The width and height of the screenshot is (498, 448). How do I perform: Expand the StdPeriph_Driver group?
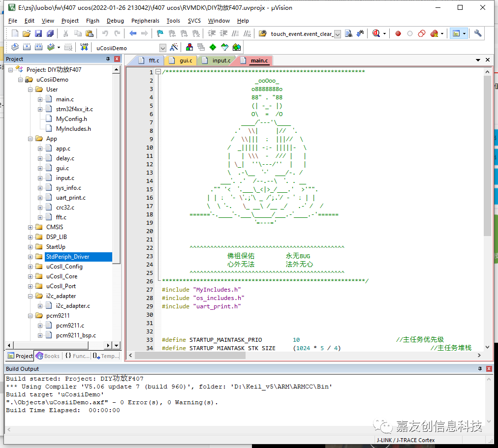point(30,257)
